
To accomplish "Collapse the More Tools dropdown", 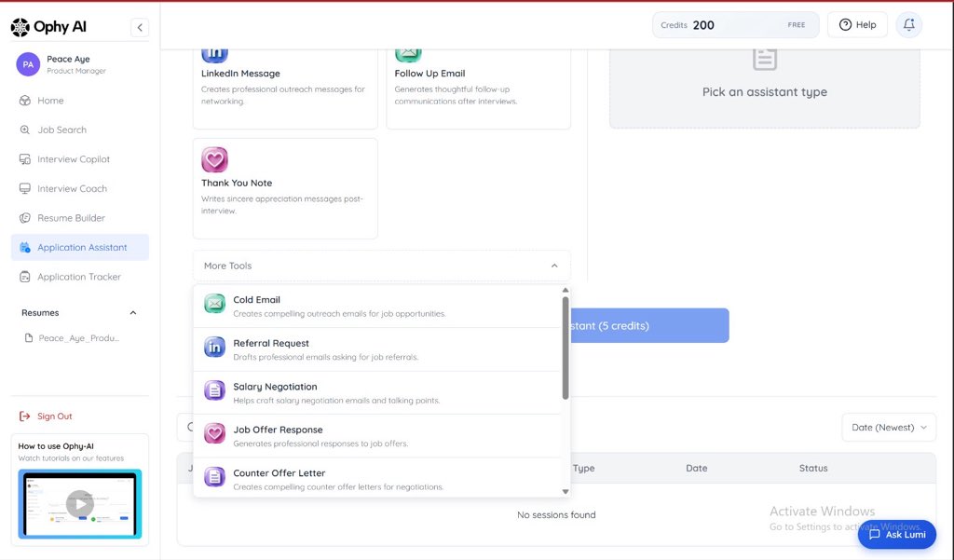I will point(381,266).
